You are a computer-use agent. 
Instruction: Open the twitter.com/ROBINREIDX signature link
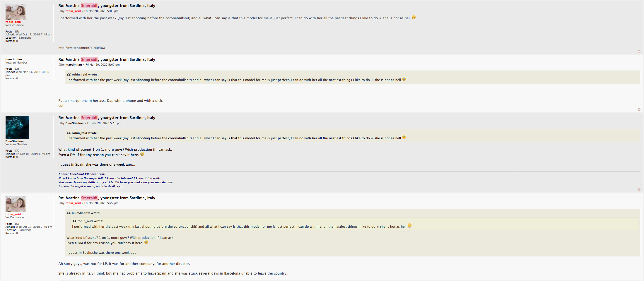click(81, 48)
